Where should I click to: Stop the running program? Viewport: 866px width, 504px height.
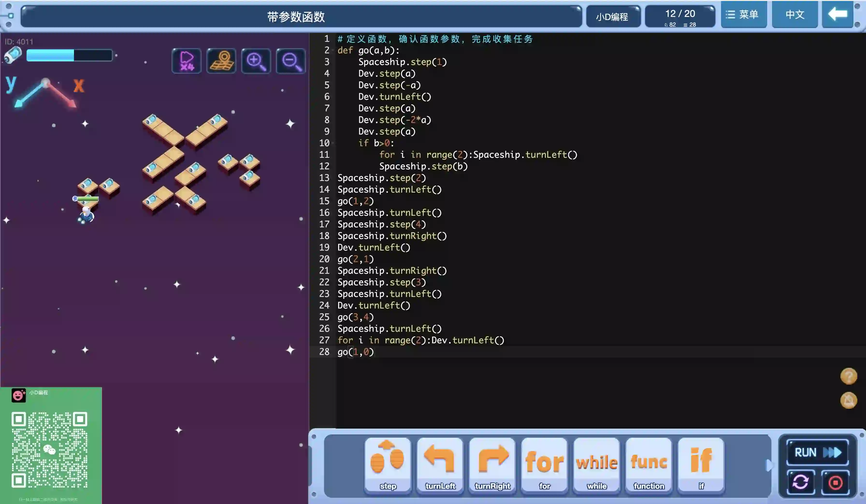click(x=835, y=482)
